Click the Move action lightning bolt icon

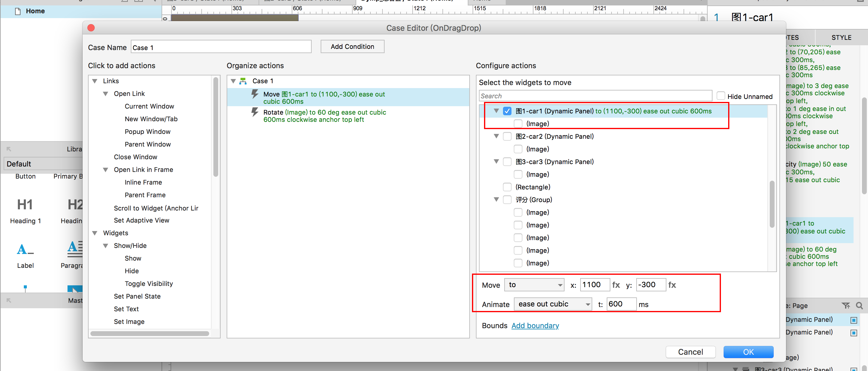point(255,94)
